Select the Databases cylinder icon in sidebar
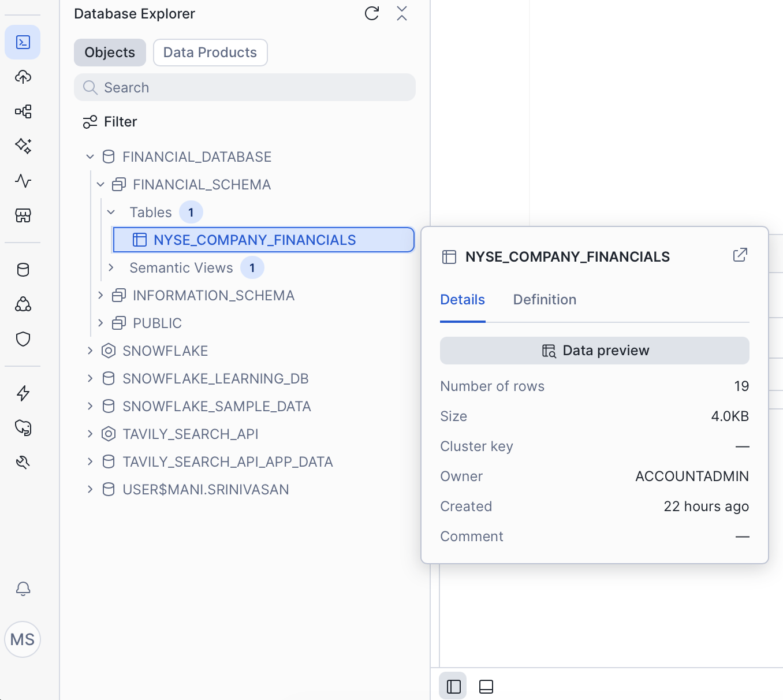 tap(23, 269)
